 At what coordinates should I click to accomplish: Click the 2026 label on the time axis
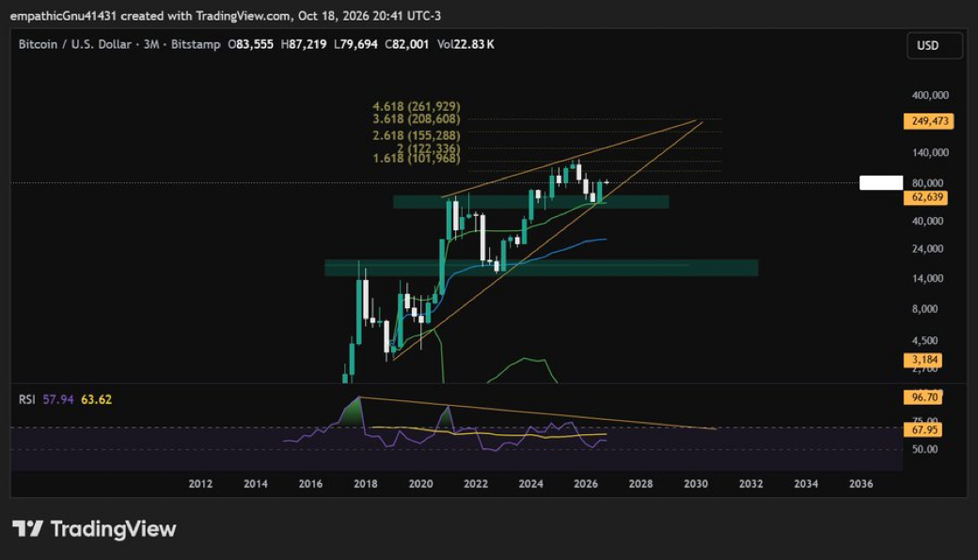tap(586, 483)
